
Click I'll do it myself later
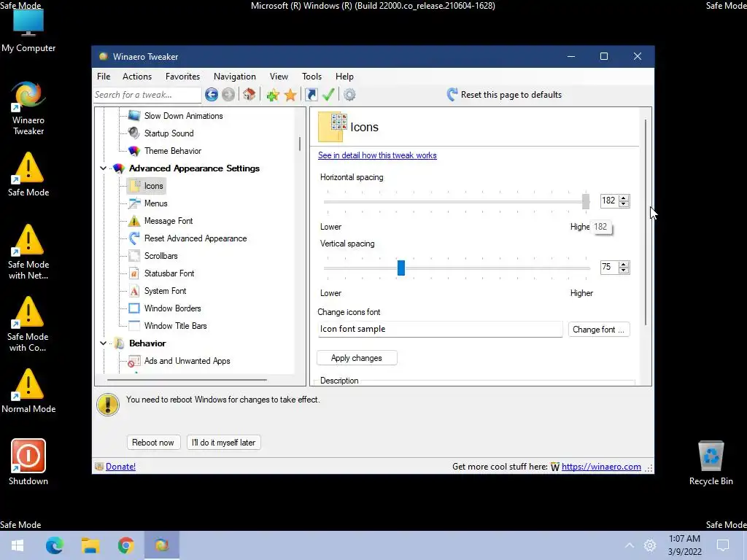pos(223,443)
